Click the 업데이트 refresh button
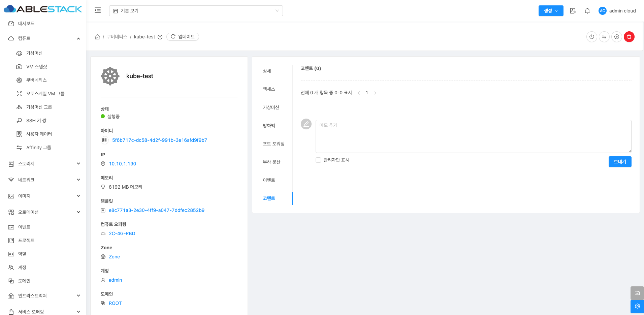 click(x=183, y=37)
